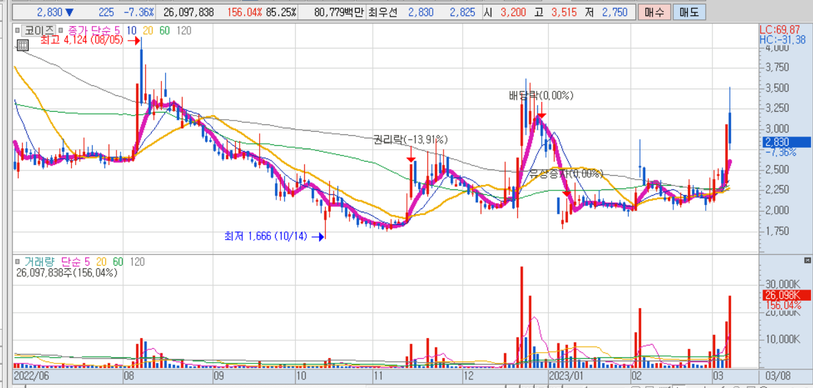Click the 거래량 volume indicator label
The image size is (813, 388).
point(40,262)
